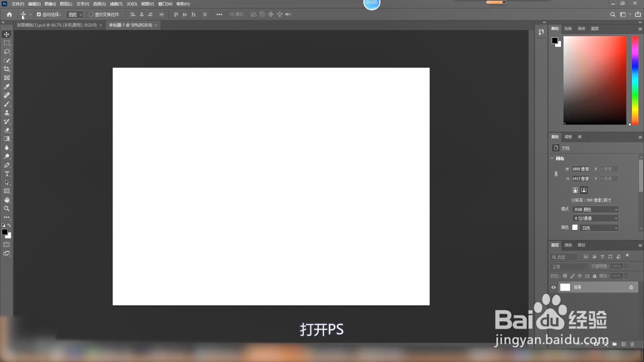Select the Clone Stamp tool

pos(7,113)
